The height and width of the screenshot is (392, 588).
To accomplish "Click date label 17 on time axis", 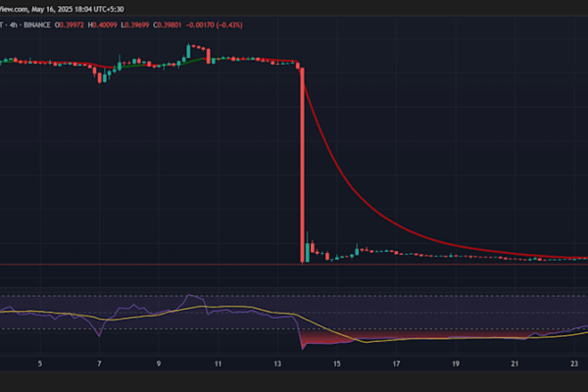I will click(x=396, y=364).
